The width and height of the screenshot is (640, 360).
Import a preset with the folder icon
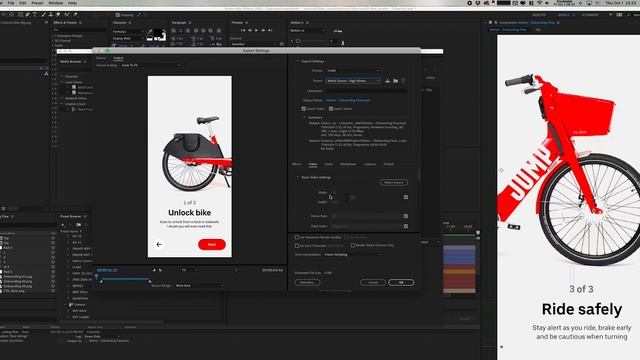tap(396, 81)
